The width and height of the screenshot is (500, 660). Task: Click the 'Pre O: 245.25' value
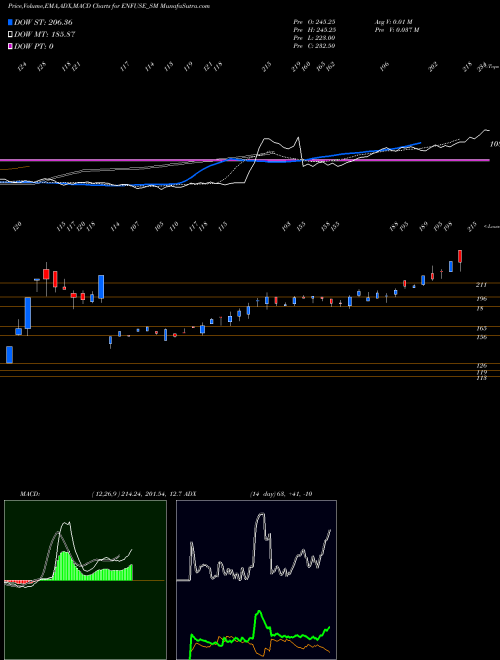pyautogui.click(x=314, y=22)
